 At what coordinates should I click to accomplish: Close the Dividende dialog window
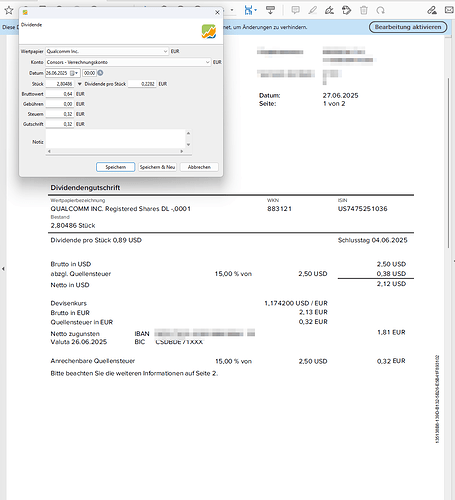[217, 12]
